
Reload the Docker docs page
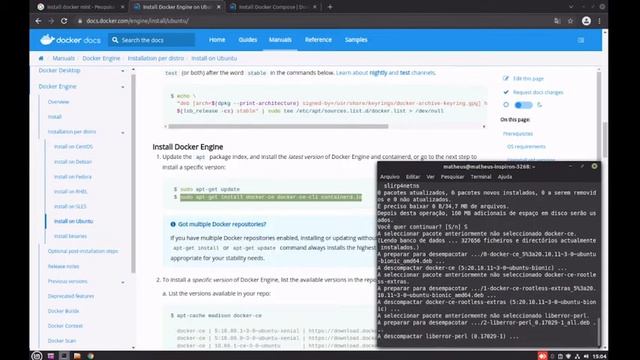64,21
